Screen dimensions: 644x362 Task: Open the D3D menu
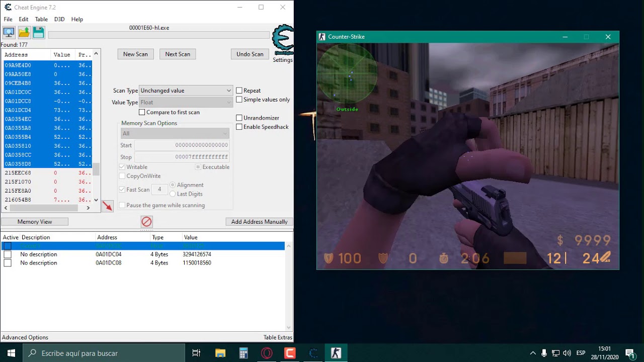point(59,19)
